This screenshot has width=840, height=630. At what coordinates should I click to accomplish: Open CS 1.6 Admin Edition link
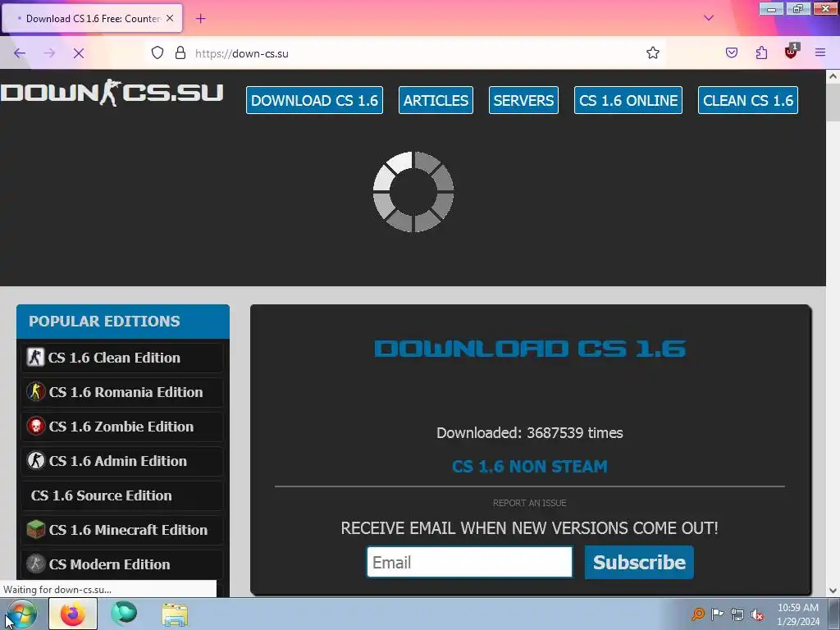coord(123,461)
